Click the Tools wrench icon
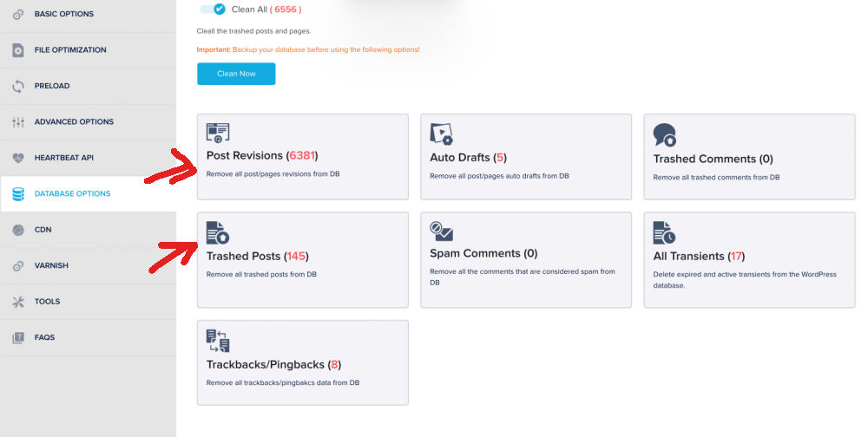The height and width of the screenshot is (437, 868). coord(18,302)
